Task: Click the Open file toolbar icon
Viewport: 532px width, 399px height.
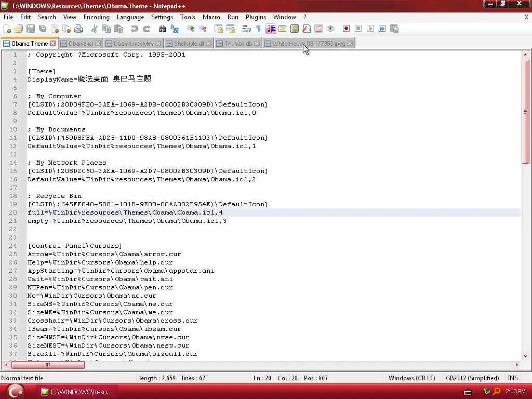Action: [19, 29]
